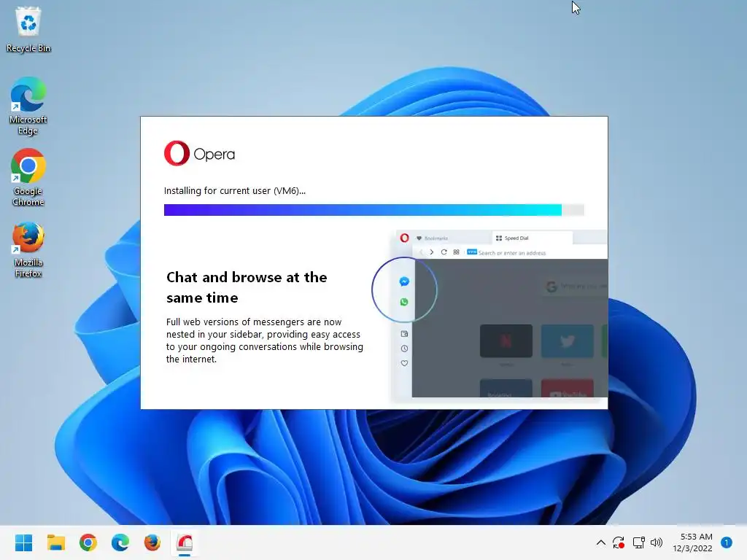Select the Microsoft Edge desktop shortcut
Screen dimensions: 747x560
[x=28, y=106]
